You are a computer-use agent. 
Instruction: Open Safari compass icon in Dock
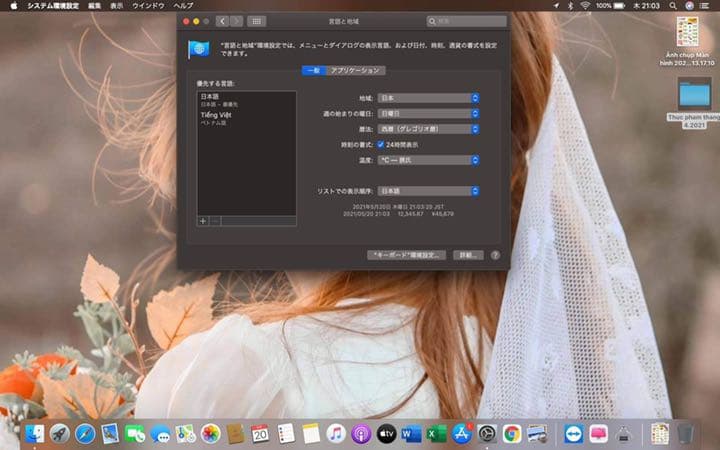[x=85, y=433]
